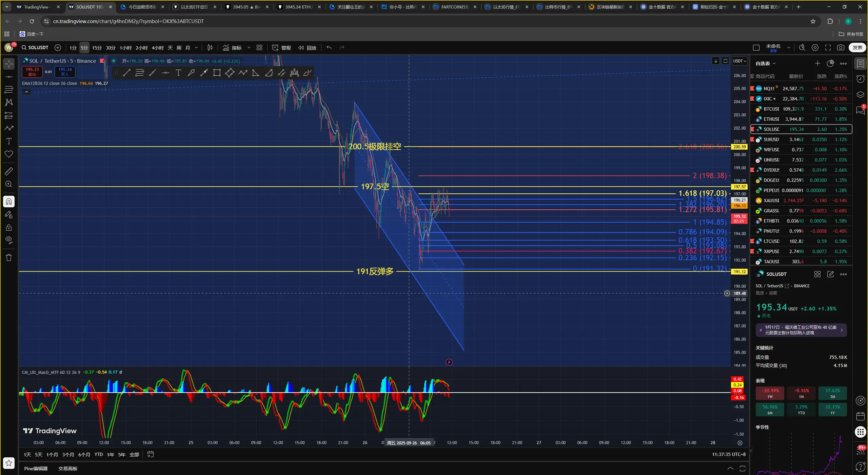Enter fullscreen mode icon
The width and height of the screenshot is (868, 475).
828,48
